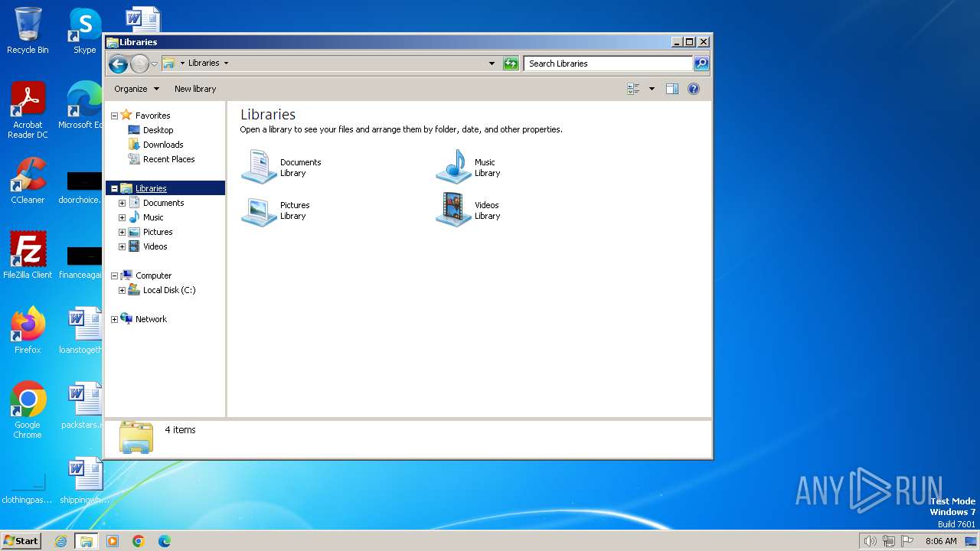Select the Recycle Bin desktop icon
The image size is (980, 551).
coord(28,31)
